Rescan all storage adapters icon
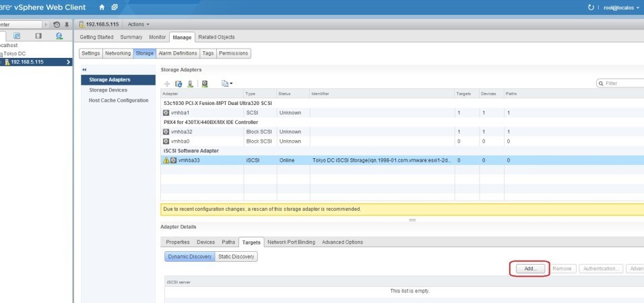 click(190, 83)
